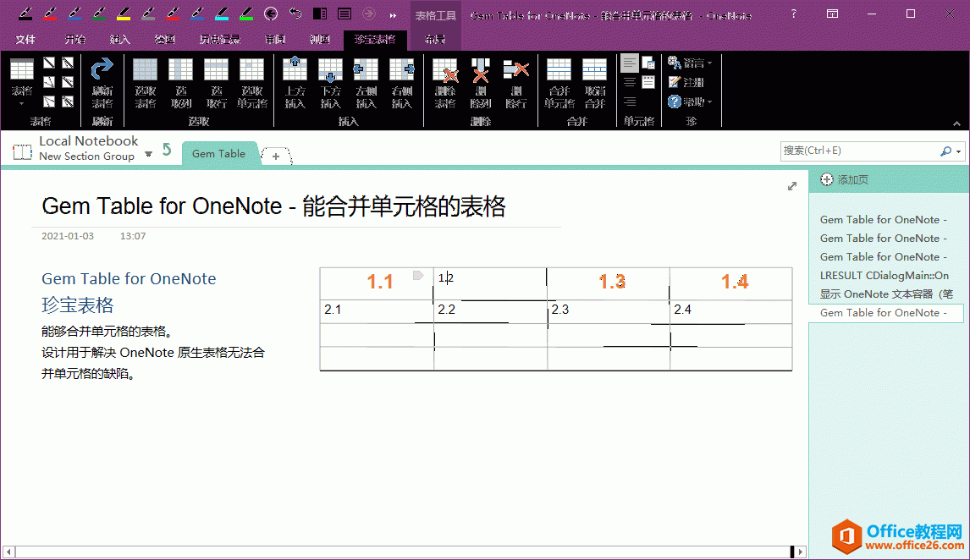The height and width of the screenshot is (560, 970).
Task: Toggle middle cell alignment in 单元格 group
Action: coord(628,80)
